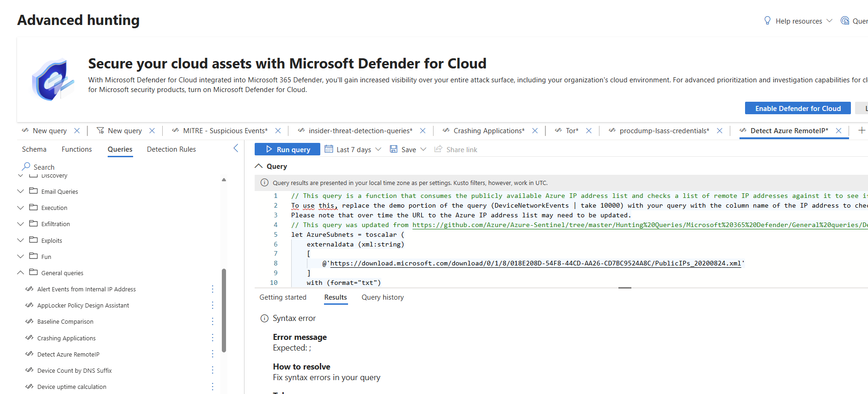The height and width of the screenshot is (394, 868).
Task: Switch to the Getting started tab
Action: pos(283,297)
